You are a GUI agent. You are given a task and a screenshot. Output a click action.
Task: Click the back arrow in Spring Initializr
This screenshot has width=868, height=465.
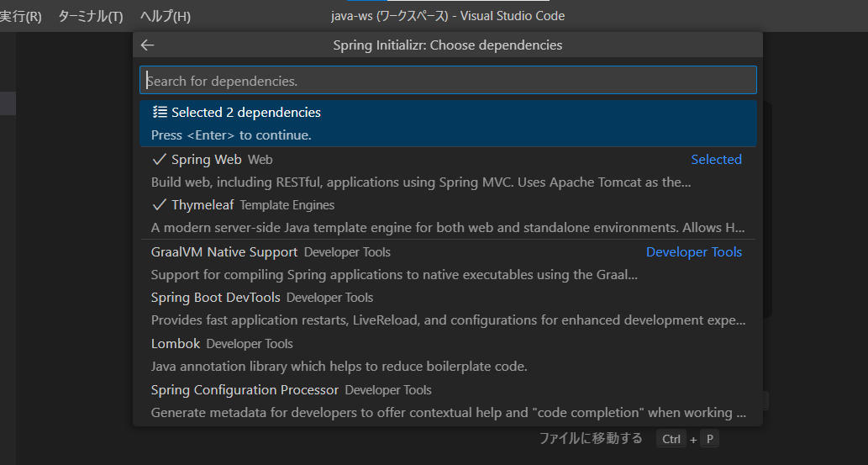(148, 45)
